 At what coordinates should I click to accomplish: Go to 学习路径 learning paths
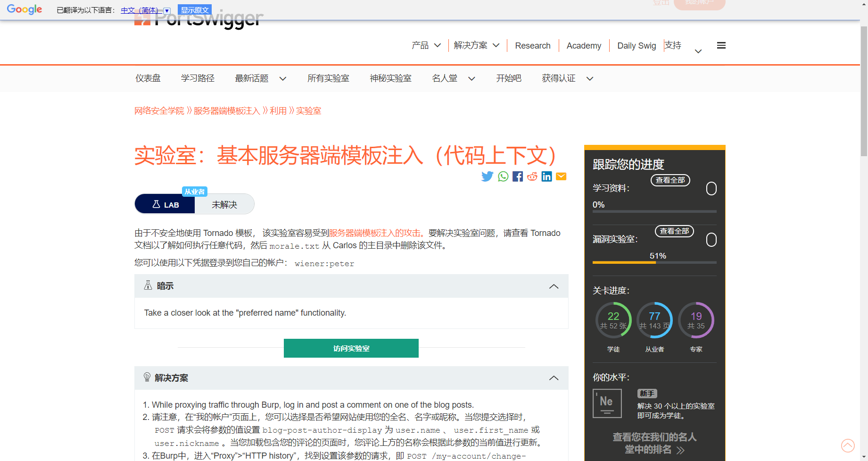[x=198, y=78]
